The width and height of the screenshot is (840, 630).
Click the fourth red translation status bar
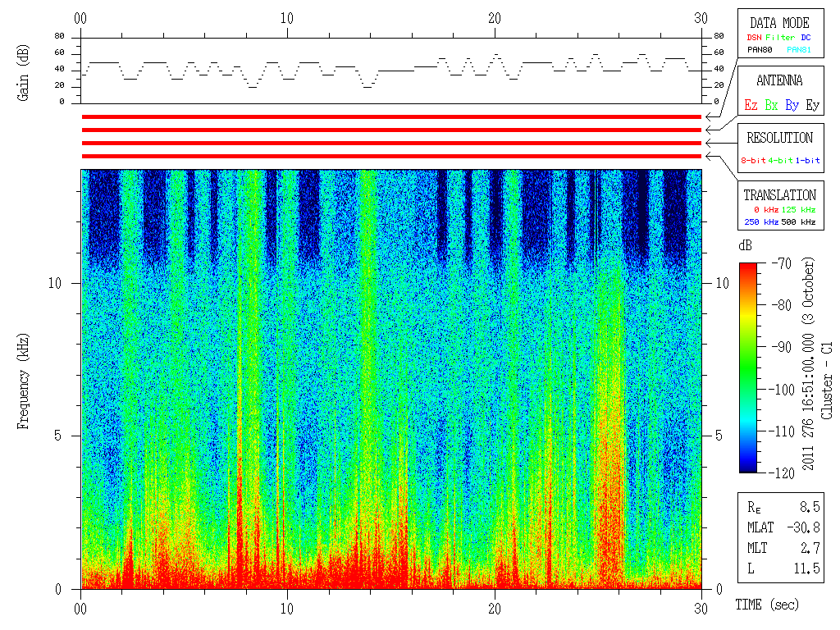click(x=391, y=157)
